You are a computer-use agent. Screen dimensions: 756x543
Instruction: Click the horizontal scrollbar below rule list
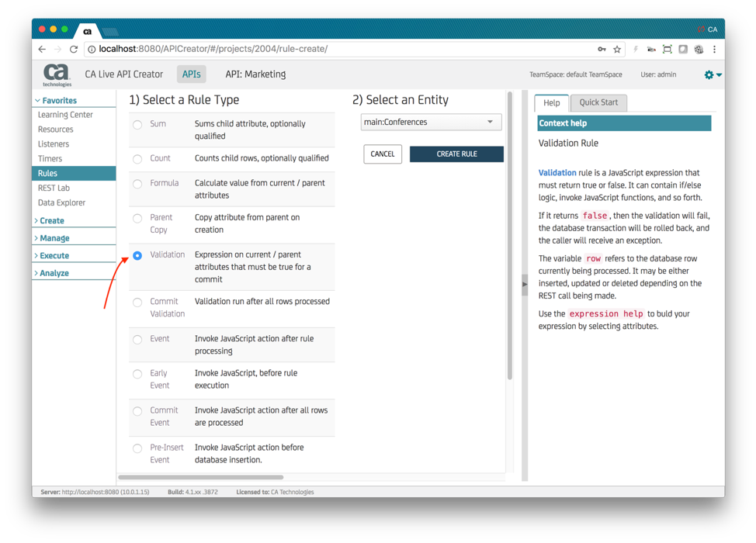(200, 478)
